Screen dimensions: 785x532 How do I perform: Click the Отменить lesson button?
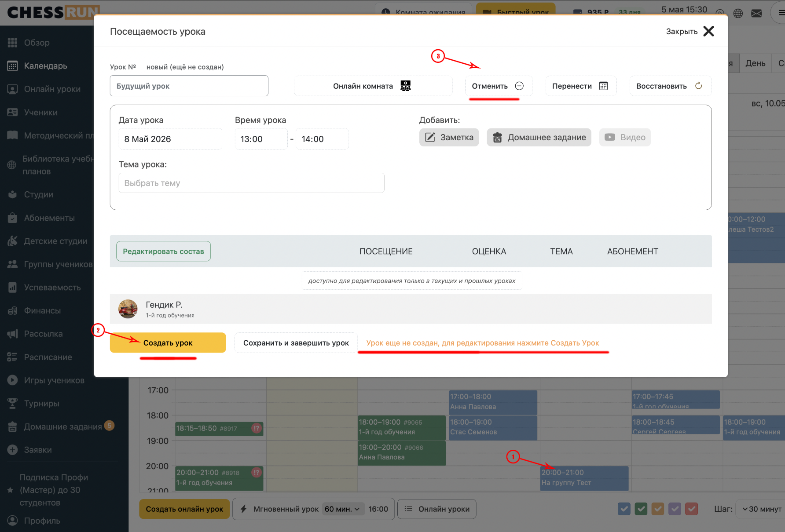(x=499, y=86)
